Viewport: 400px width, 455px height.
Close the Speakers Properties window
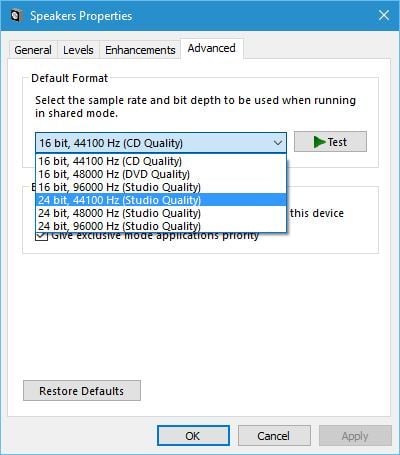pos(384,15)
